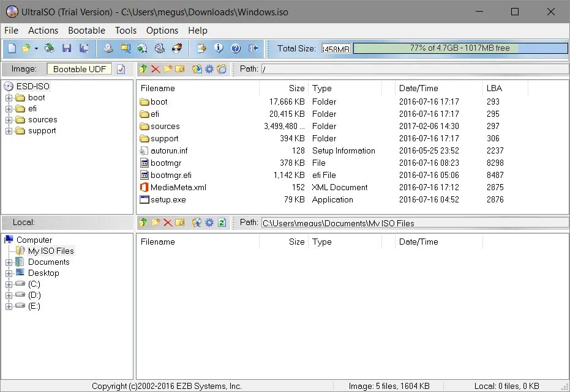
Task: Expand the Desktop node in local tree
Action: pyautogui.click(x=9, y=273)
